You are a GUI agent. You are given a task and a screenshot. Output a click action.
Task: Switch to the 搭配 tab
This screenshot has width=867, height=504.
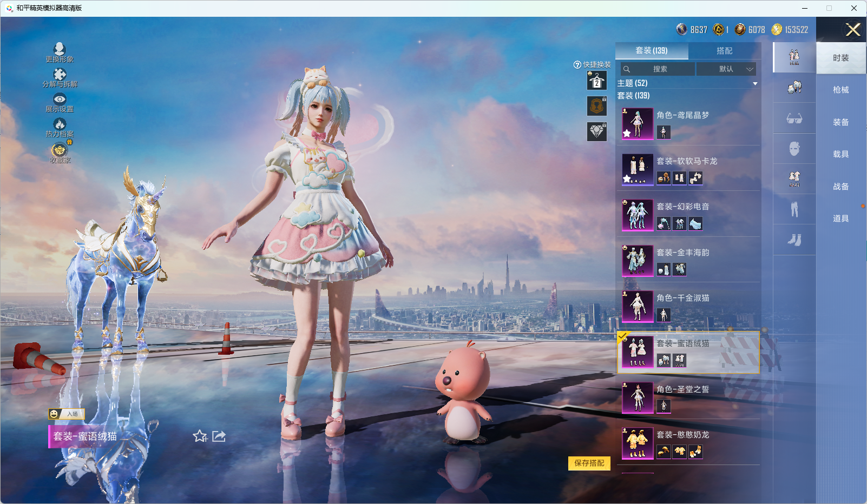click(724, 51)
